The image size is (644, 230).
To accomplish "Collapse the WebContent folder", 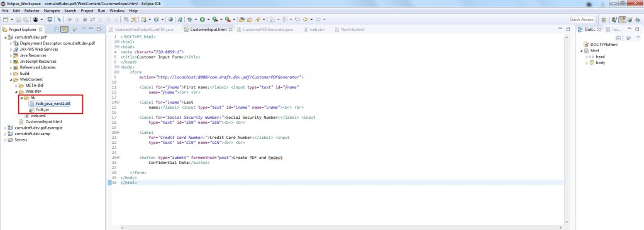I will click(11, 80).
